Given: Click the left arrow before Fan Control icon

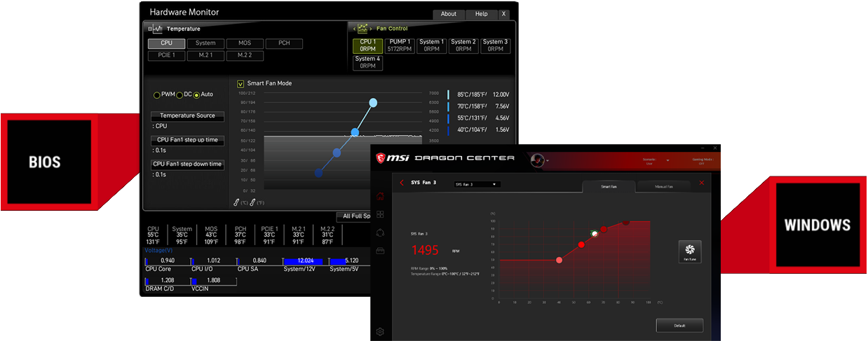Looking at the screenshot, I should 354,29.
